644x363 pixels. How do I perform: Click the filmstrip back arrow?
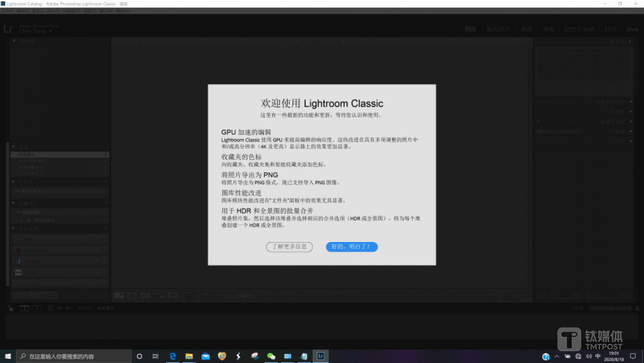[60, 308]
